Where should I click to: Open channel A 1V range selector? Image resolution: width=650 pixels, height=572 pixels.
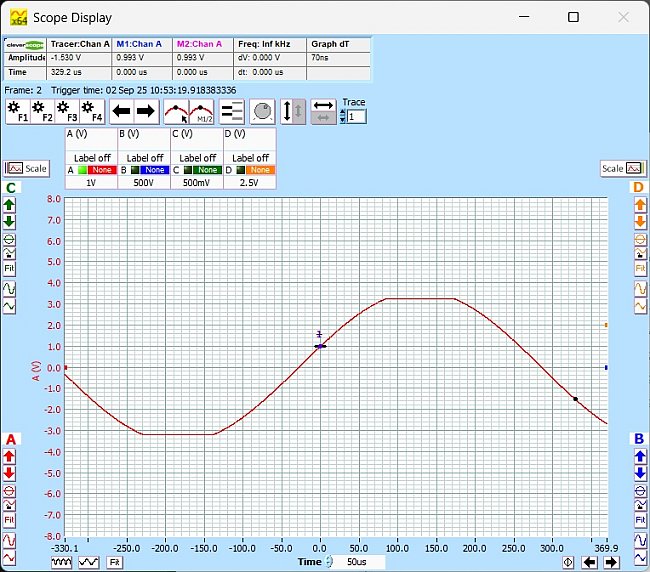pyautogui.click(x=91, y=182)
